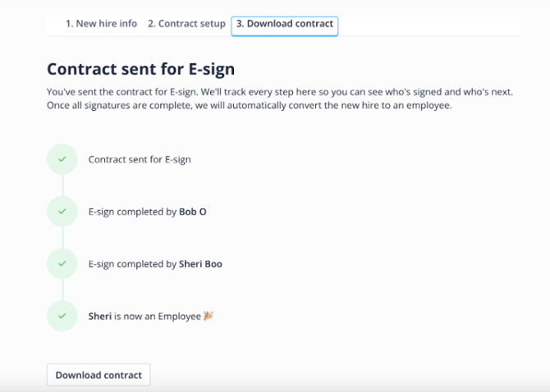Click the checkmark icon for Bob O's E-sign
This screenshot has width=550, height=392.
[62, 212]
